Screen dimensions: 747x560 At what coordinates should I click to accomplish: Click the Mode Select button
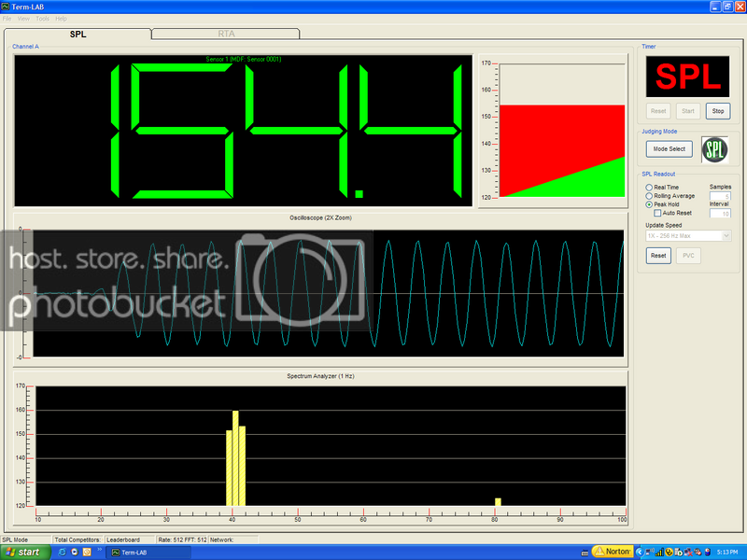pyautogui.click(x=669, y=149)
